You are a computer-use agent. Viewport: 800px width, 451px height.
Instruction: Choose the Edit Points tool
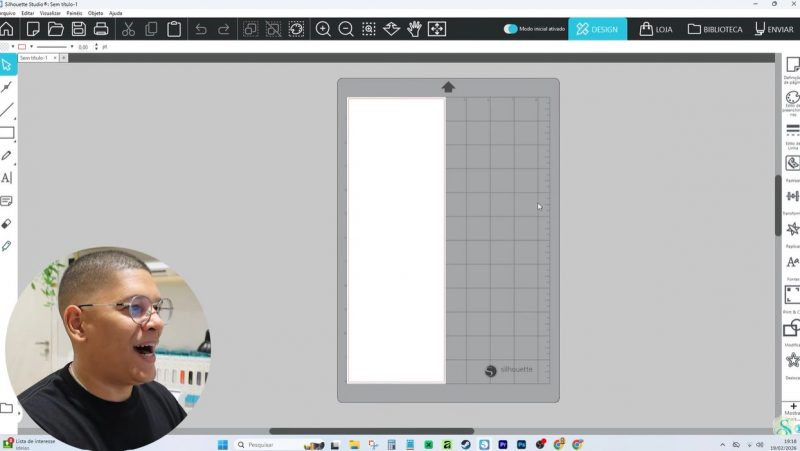pyautogui.click(x=7, y=87)
